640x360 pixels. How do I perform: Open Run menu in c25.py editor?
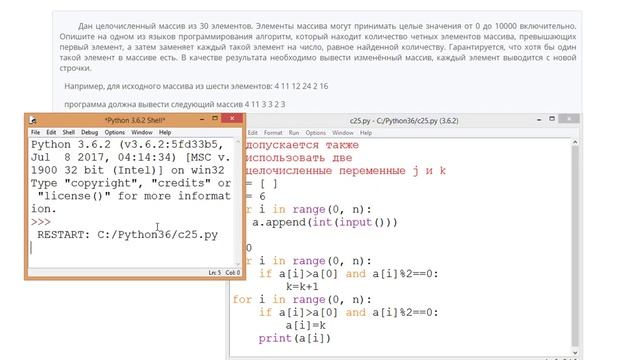[294, 133]
